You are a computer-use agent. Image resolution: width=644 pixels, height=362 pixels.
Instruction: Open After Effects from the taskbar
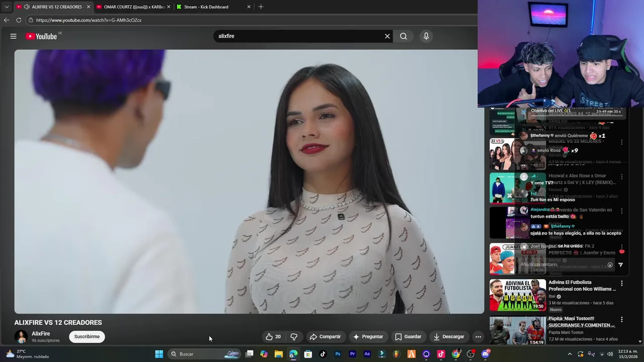(x=367, y=354)
